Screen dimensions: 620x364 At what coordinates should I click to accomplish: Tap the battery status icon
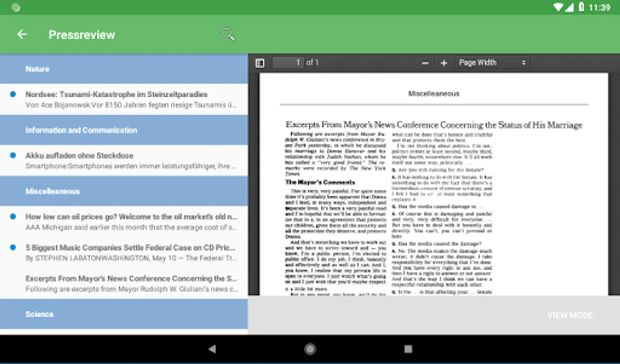[581, 7]
